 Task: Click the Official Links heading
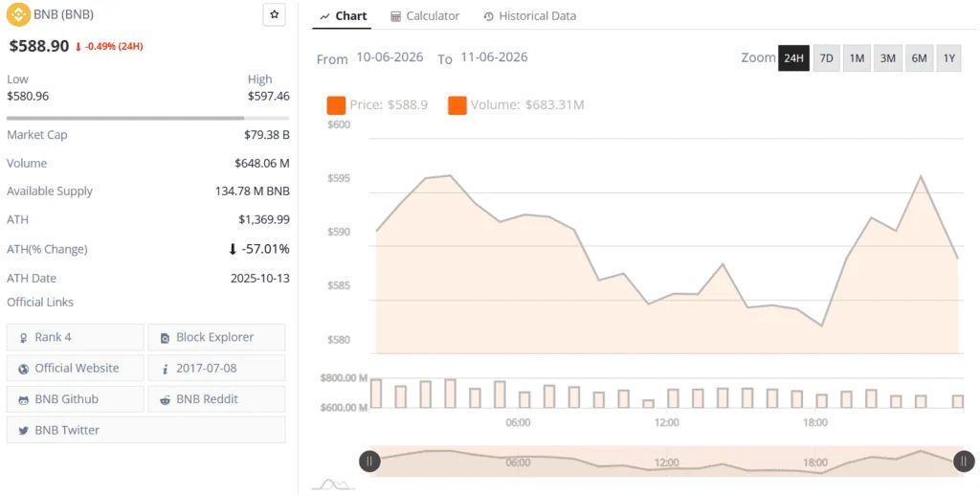click(x=40, y=303)
